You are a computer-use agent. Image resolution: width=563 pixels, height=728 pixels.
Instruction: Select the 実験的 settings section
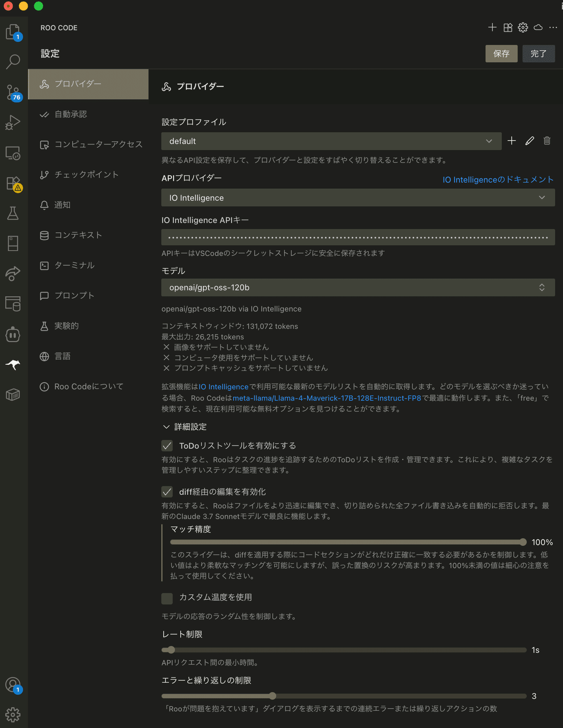(66, 326)
